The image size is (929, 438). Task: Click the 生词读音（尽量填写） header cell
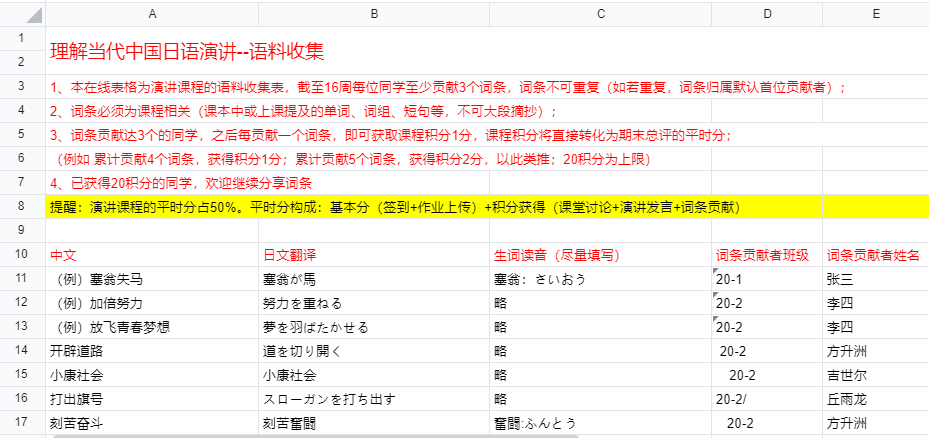point(601,255)
